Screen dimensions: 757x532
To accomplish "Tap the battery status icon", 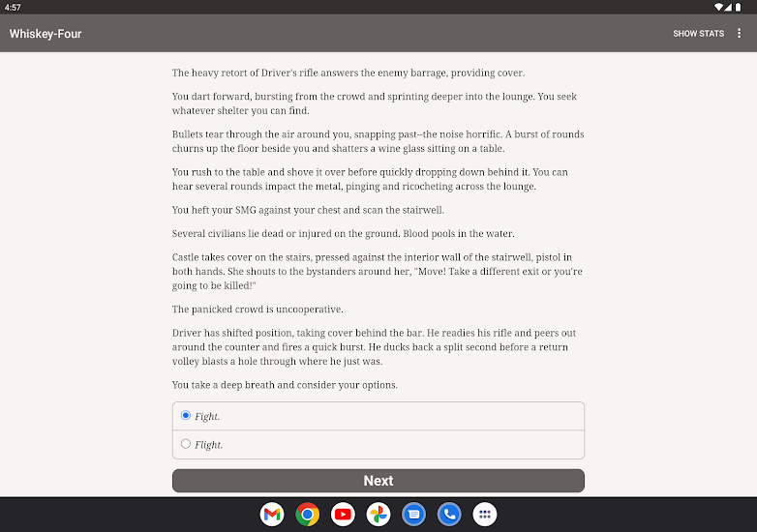I will coord(738,7).
